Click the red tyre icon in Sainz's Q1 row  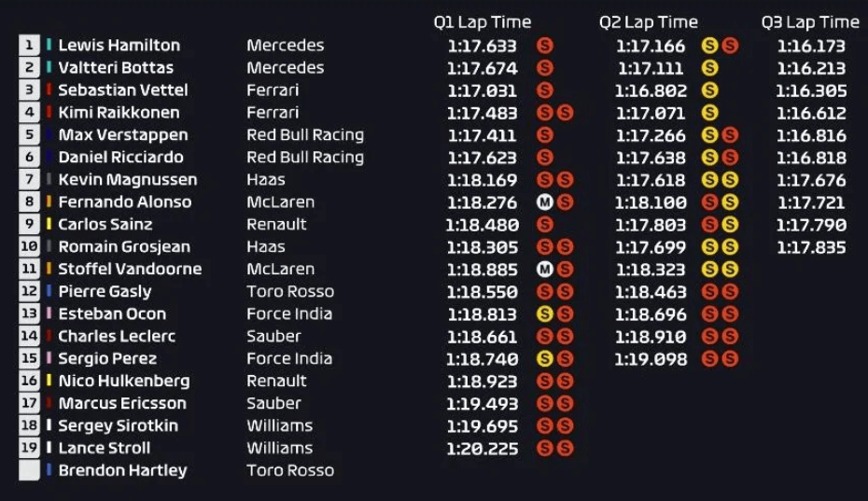(545, 224)
